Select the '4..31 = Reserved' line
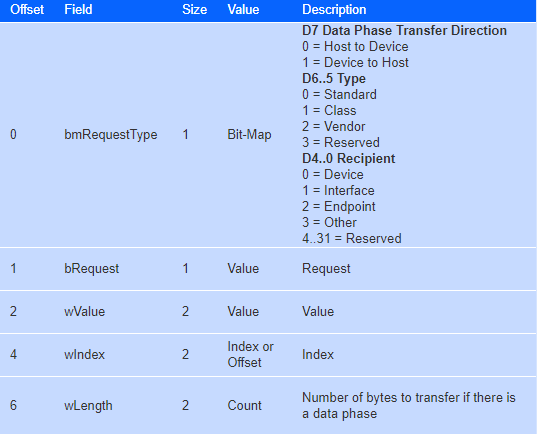 [352, 238]
